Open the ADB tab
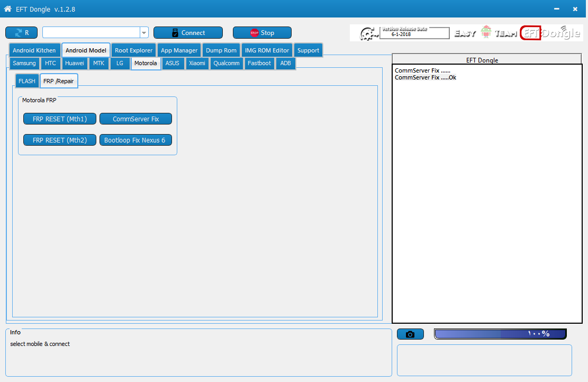 [x=286, y=63]
